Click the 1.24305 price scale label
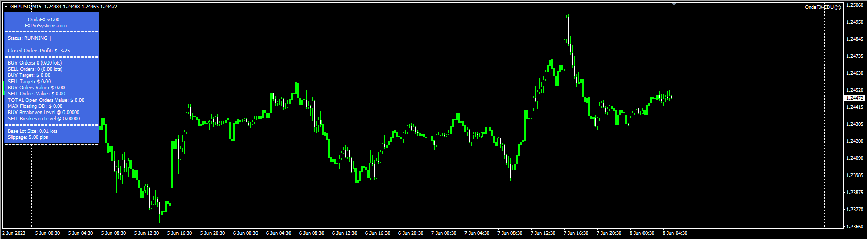Screen dimensions: 868x240 (855, 124)
